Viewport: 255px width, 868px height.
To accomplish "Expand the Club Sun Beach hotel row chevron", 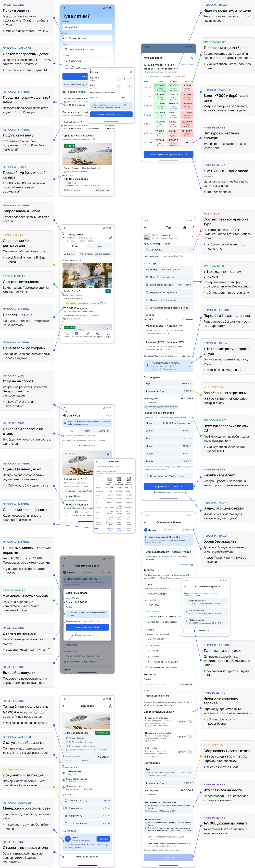I will coord(192,237).
